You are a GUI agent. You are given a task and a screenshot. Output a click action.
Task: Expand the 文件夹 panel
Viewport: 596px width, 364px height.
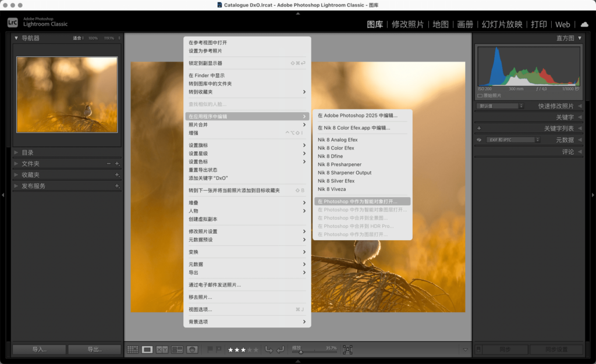click(x=16, y=163)
